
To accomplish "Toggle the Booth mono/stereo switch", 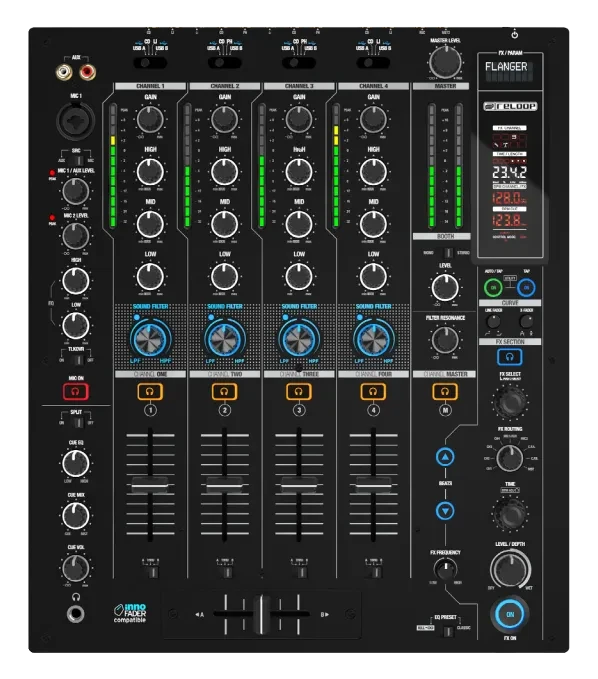I will [448, 252].
